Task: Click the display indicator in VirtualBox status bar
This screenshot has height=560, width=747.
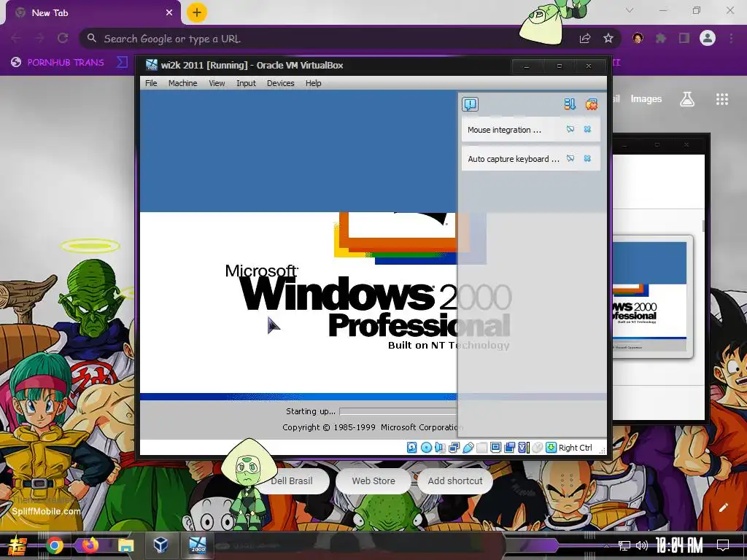Action: coord(495,448)
